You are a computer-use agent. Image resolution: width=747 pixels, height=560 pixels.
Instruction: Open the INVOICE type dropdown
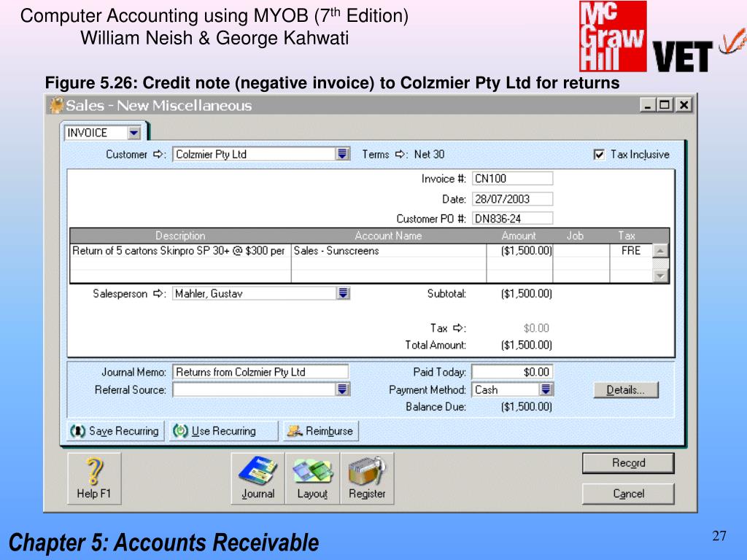134,133
